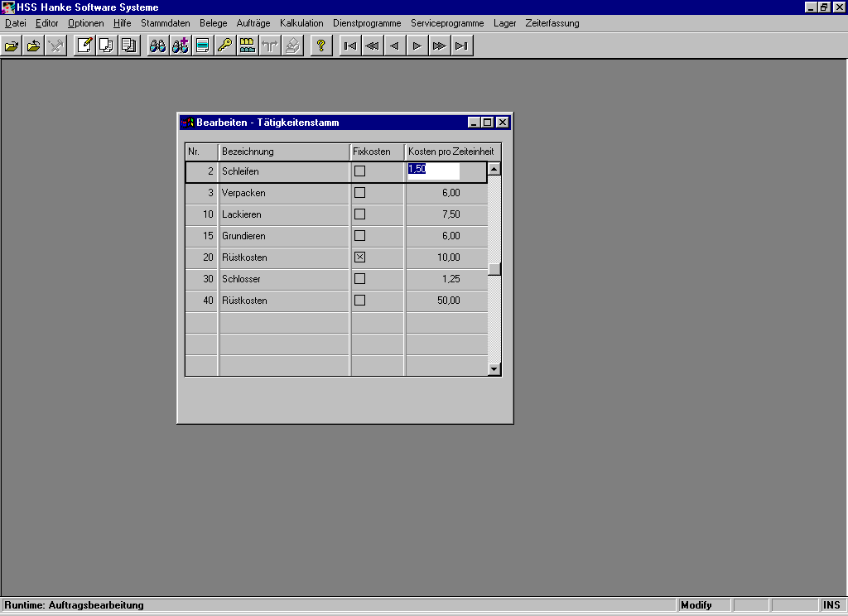Image resolution: width=848 pixels, height=616 pixels.
Task: Click the binoculars with plus icon
Action: [x=180, y=46]
